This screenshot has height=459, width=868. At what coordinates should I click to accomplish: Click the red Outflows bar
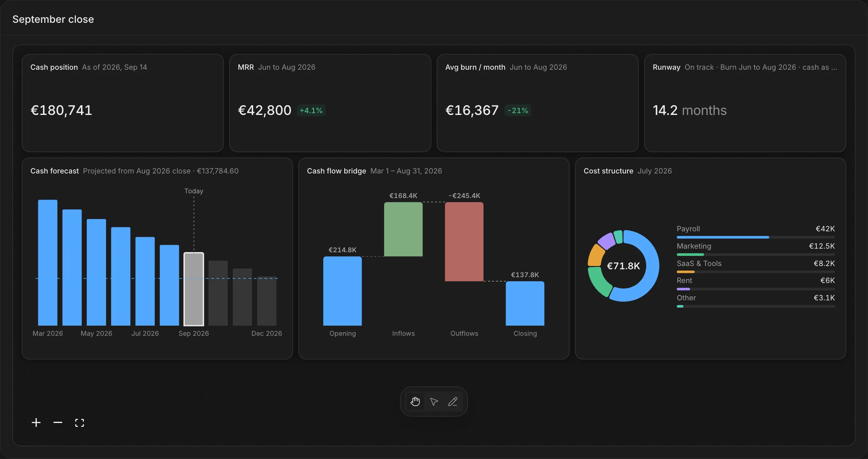(x=464, y=242)
